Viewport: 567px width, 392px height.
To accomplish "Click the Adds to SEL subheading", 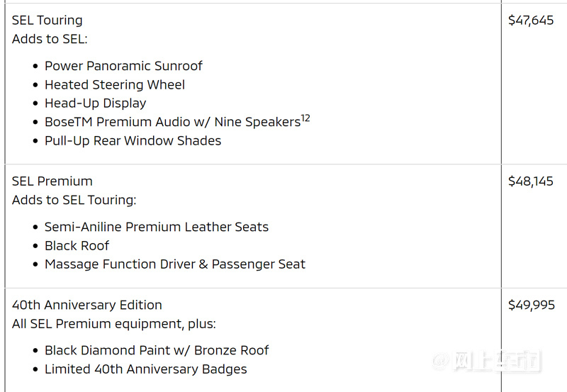I will pyautogui.click(x=50, y=39).
